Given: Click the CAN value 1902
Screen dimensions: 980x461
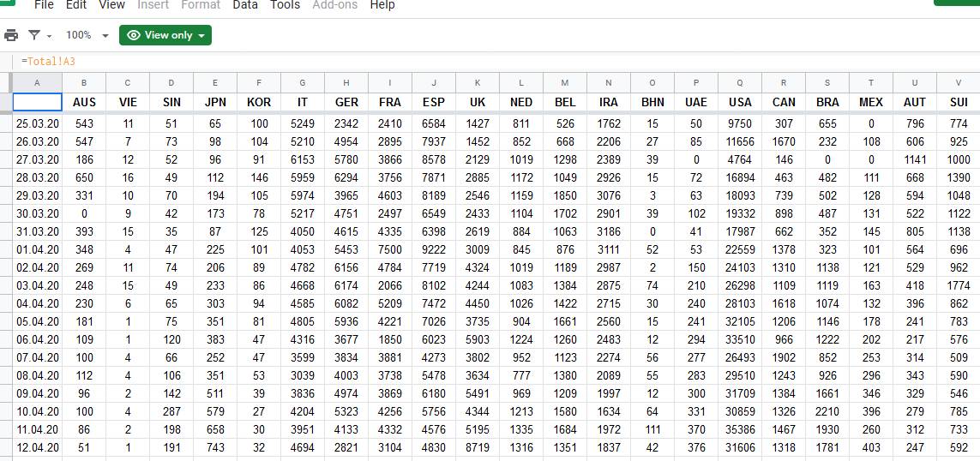Looking at the screenshot, I should click(784, 358).
